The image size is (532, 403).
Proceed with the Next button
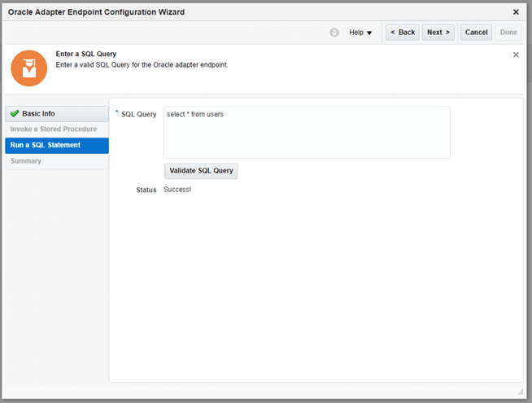(x=438, y=33)
